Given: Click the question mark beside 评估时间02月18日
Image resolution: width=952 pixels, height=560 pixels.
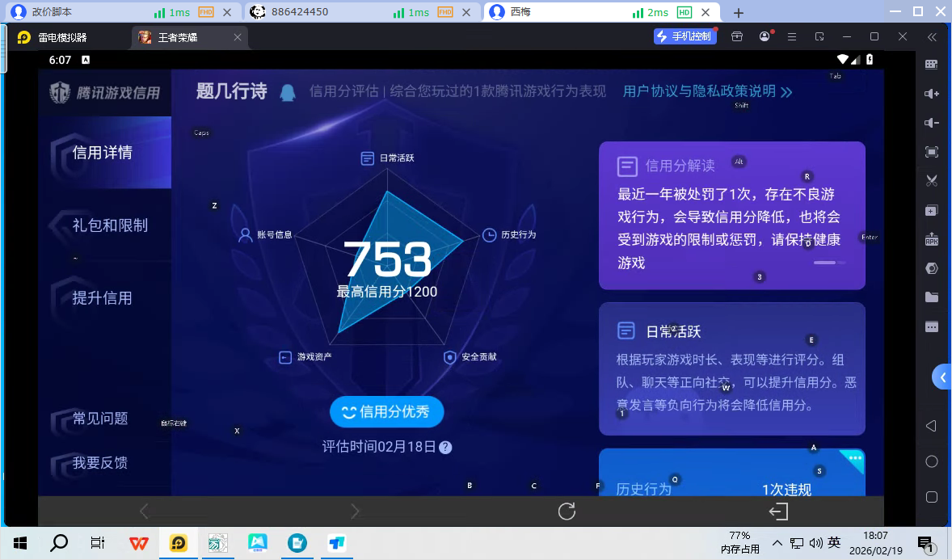Looking at the screenshot, I should pyautogui.click(x=445, y=447).
